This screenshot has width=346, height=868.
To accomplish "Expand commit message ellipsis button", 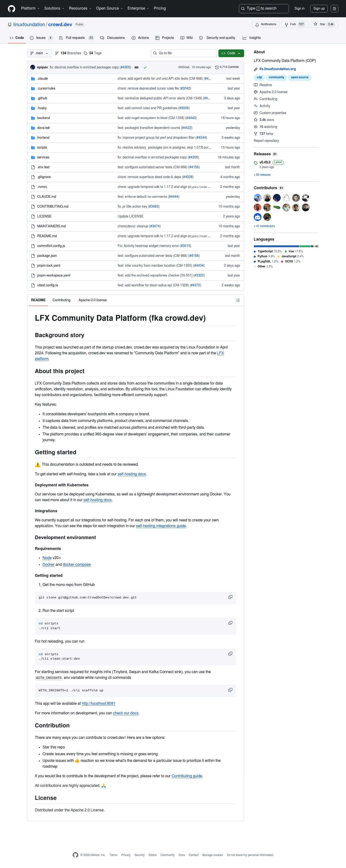I will (136, 67).
